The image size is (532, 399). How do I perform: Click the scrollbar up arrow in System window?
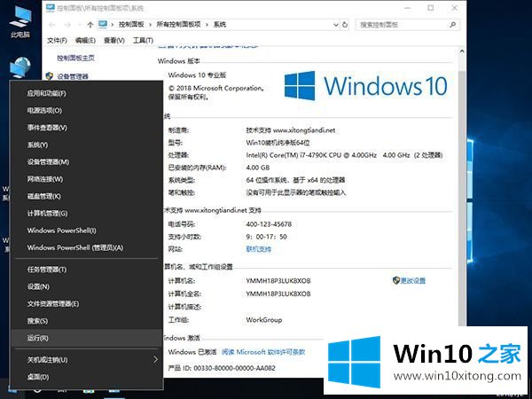click(x=462, y=51)
